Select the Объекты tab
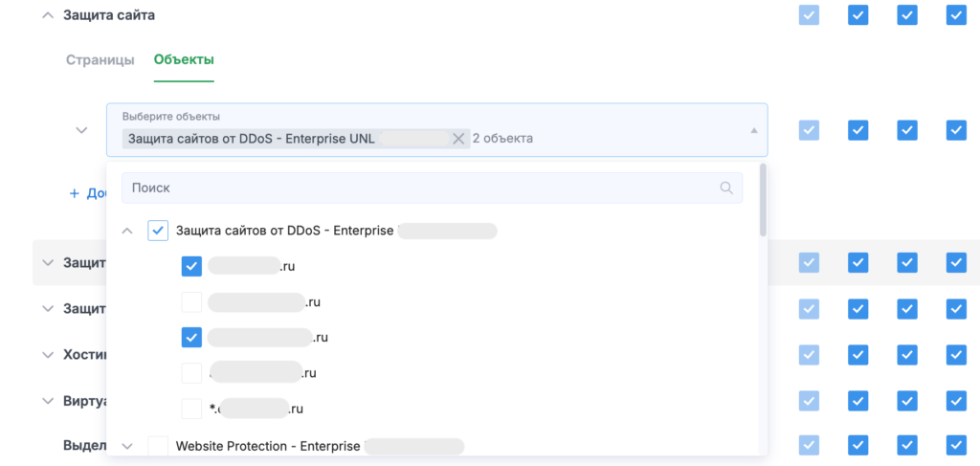 184,60
